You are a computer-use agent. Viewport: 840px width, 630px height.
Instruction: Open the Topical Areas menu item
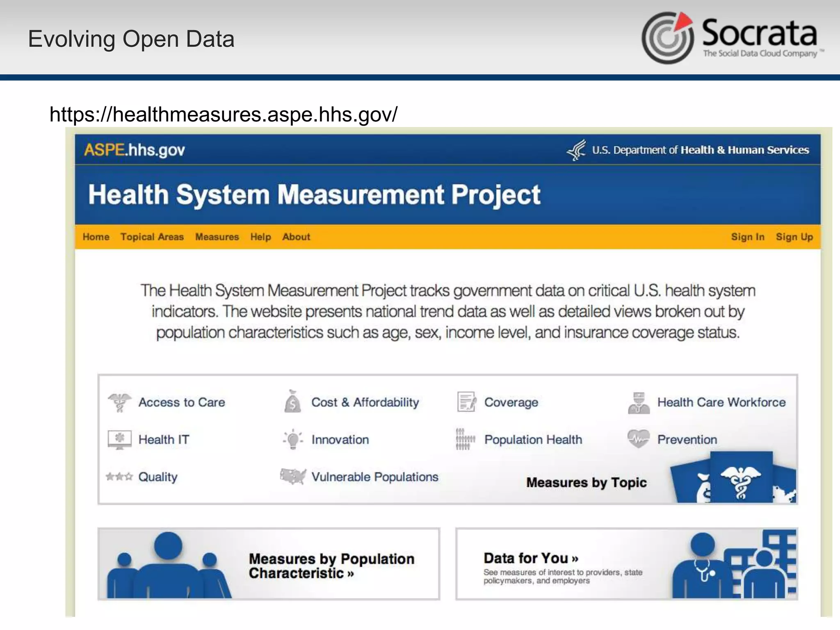(152, 237)
